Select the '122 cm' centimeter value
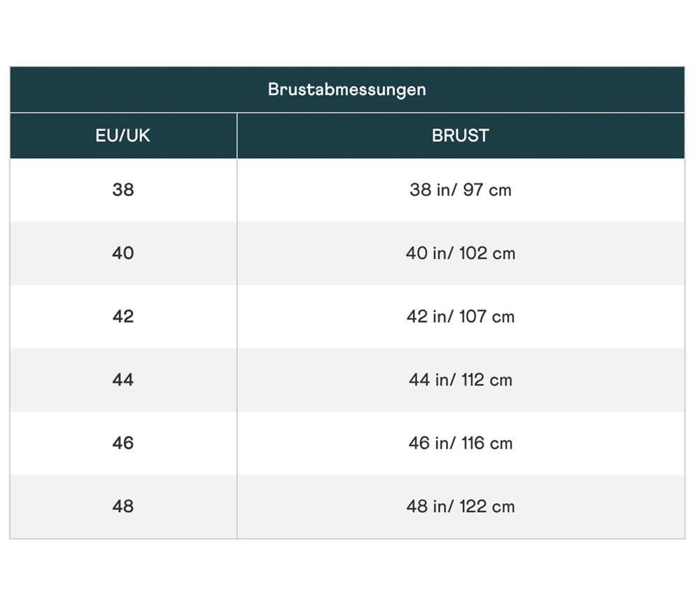The image size is (700, 606). point(487,506)
